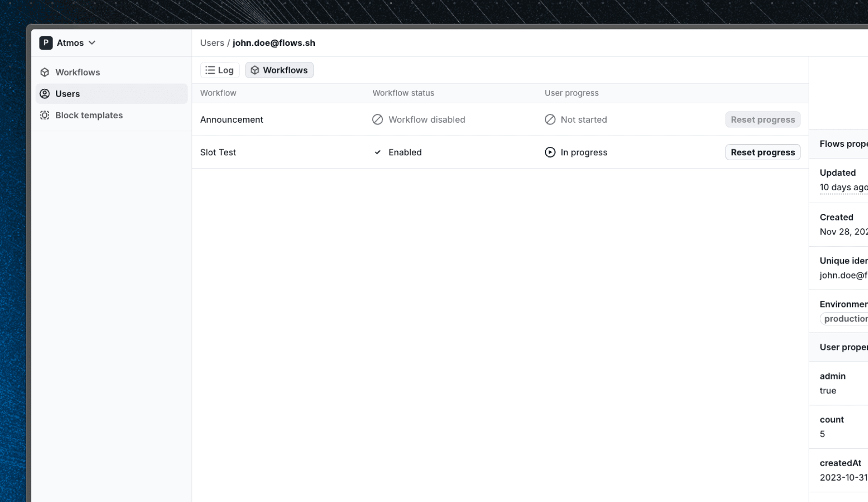Image resolution: width=868 pixels, height=502 pixels.
Task: Switch to the Workflows tab
Action: 279,70
